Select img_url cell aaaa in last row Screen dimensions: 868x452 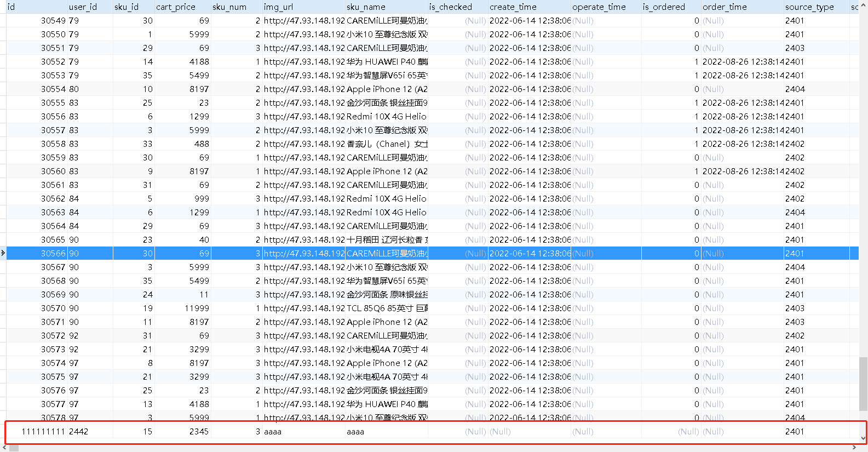coord(304,431)
